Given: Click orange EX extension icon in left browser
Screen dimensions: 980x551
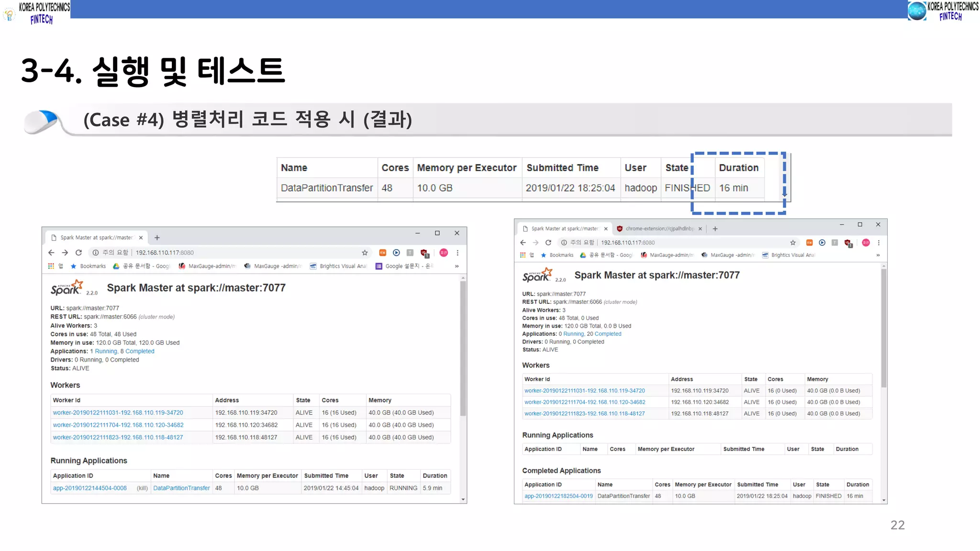Looking at the screenshot, I should [383, 253].
